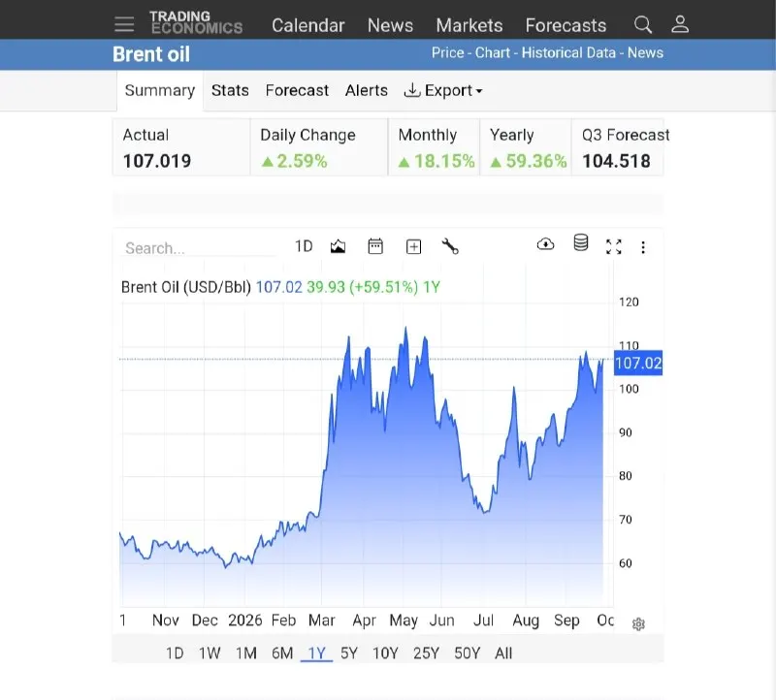
Task: Click the Actual value 107.019
Action: click(157, 161)
